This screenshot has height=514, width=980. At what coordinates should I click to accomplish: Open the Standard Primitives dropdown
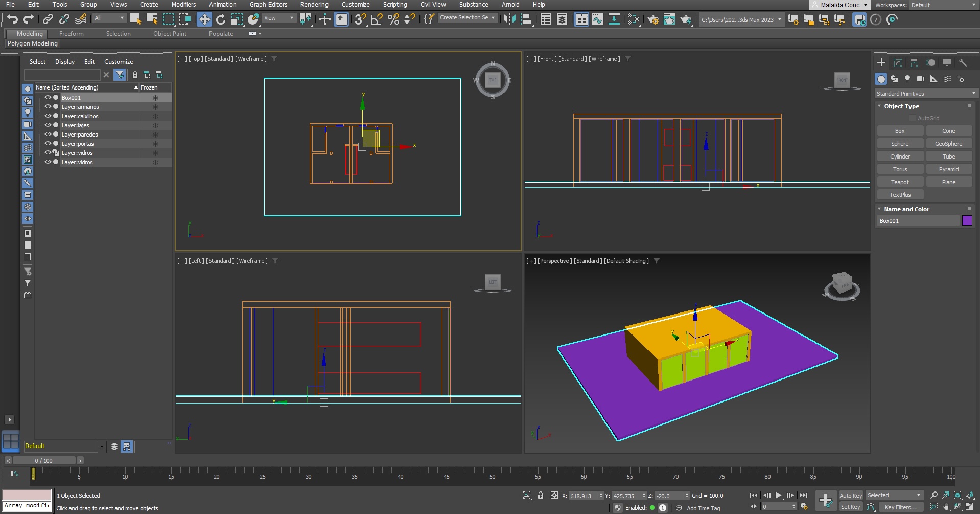tap(925, 94)
